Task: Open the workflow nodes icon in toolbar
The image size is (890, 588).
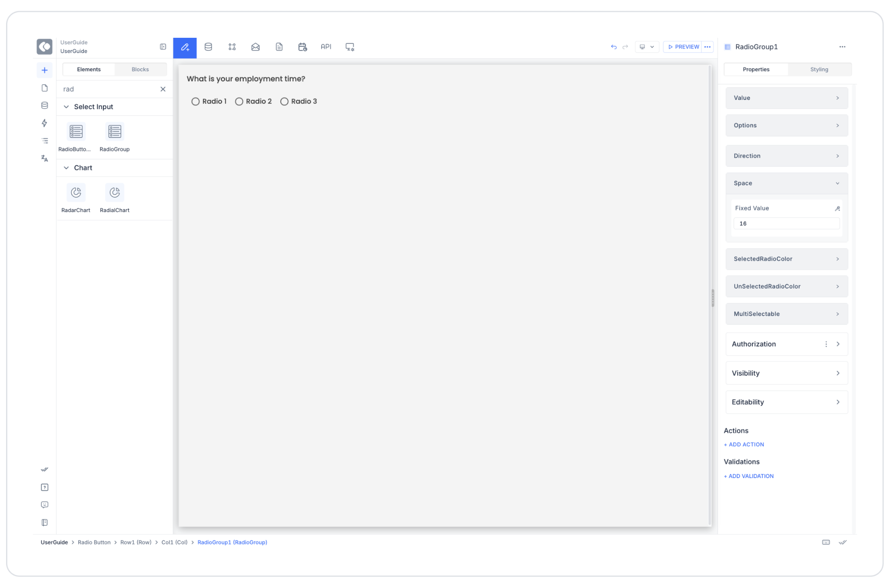Action: (x=232, y=47)
